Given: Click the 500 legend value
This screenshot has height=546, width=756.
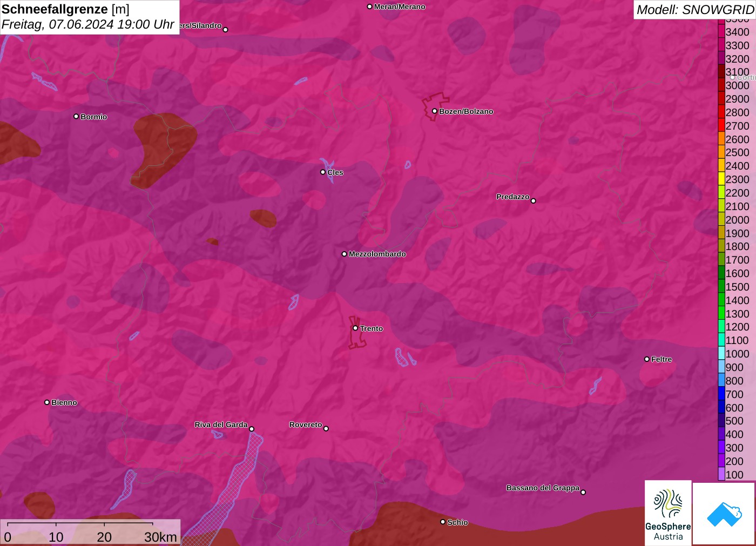Looking at the screenshot, I should pos(734,421).
